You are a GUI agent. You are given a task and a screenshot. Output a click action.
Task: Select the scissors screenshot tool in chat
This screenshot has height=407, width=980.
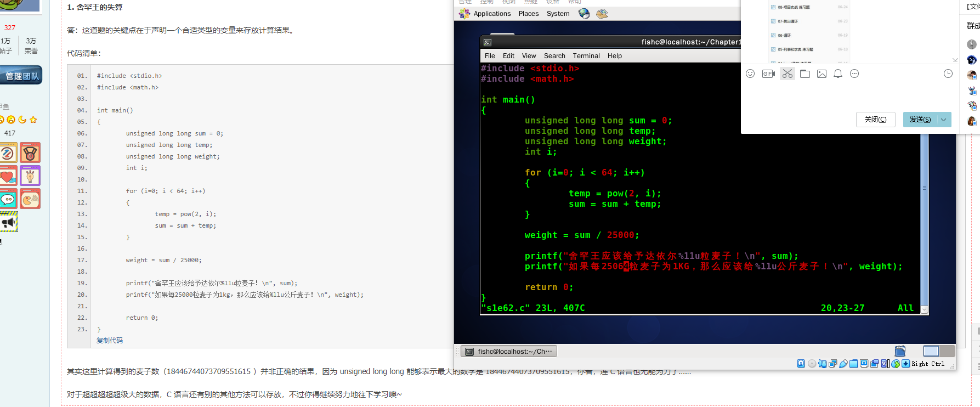point(788,74)
